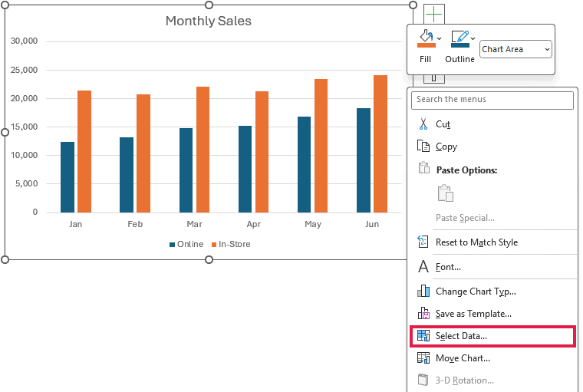Click the orange Fill color bar swatch
This screenshot has width=583, height=392.
(x=426, y=45)
